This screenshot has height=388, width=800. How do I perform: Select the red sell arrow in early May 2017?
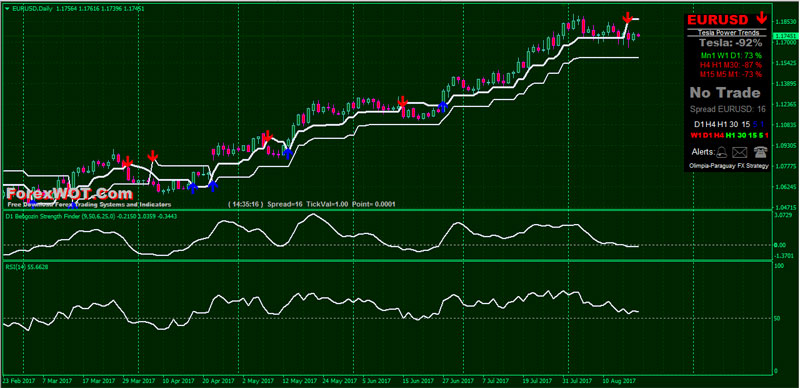(x=267, y=136)
